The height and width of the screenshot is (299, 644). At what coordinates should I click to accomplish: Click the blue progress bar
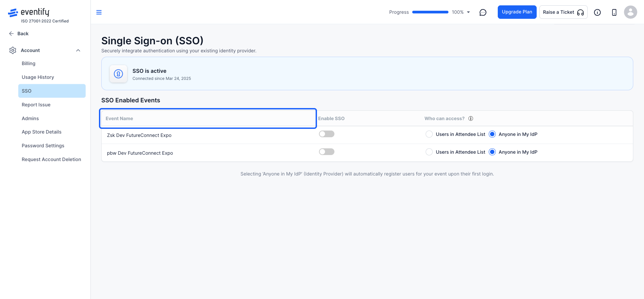430,12
